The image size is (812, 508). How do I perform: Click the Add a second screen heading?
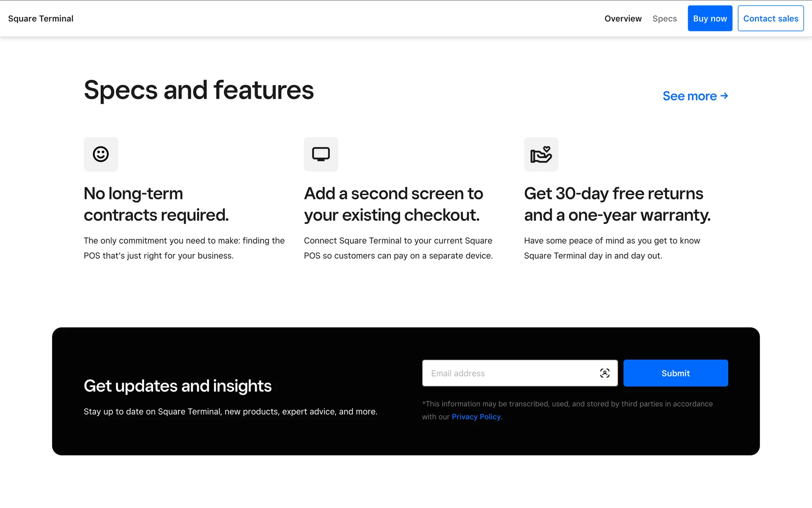pyautogui.click(x=393, y=204)
